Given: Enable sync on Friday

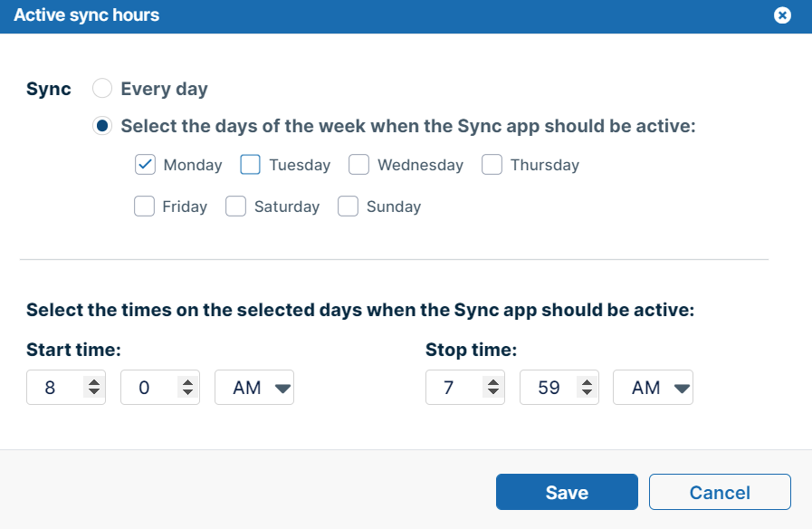Looking at the screenshot, I should pyautogui.click(x=144, y=207).
